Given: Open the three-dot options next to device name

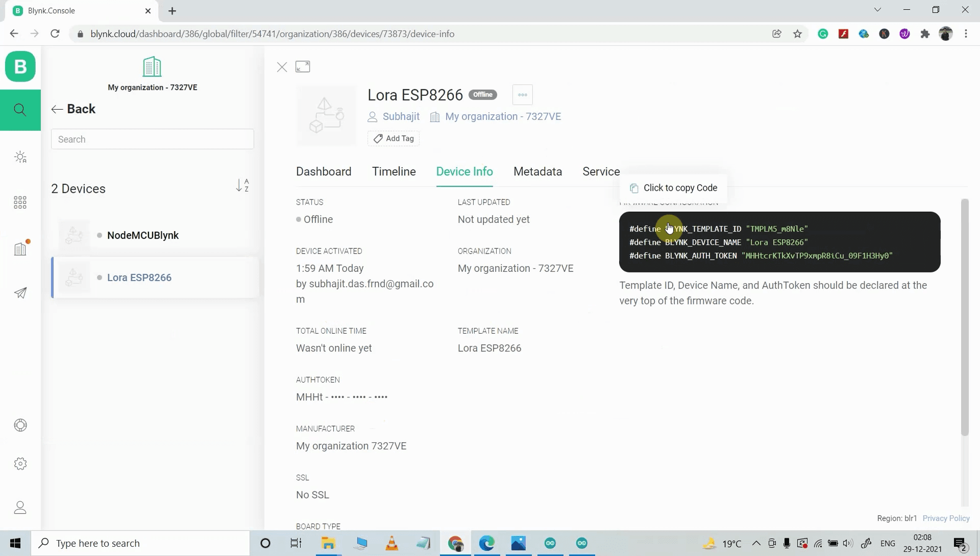Looking at the screenshot, I should (x=522, y=94).
